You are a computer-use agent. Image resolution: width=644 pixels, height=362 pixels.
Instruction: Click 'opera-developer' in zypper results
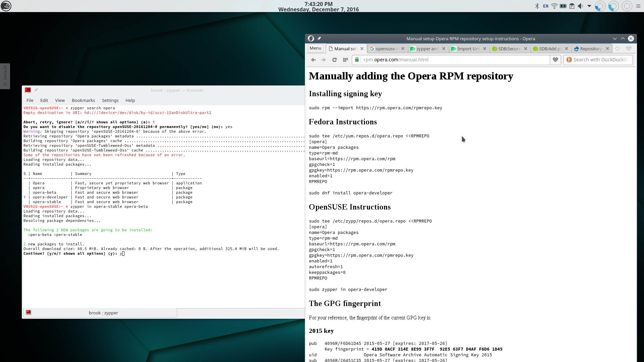tap(50, 197)
